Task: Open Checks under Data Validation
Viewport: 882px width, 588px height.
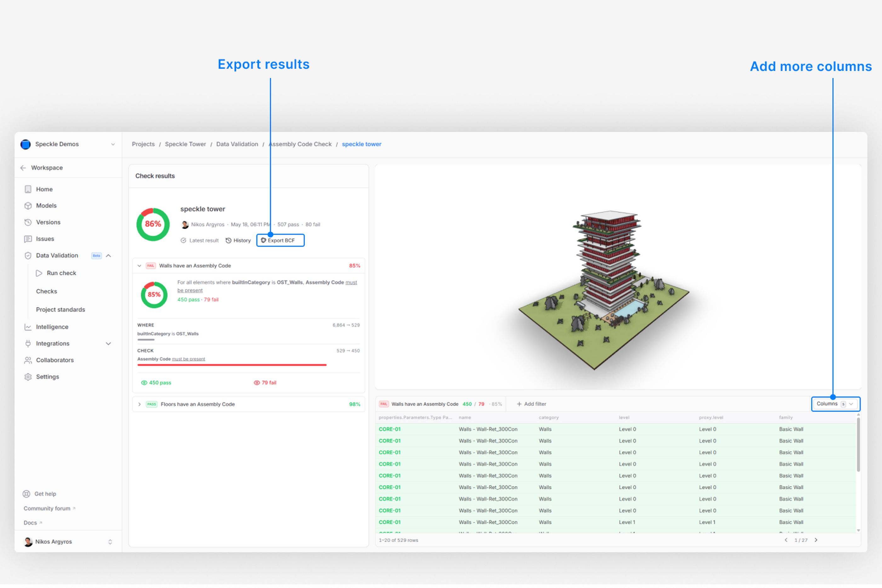Action: coord(47,291)
